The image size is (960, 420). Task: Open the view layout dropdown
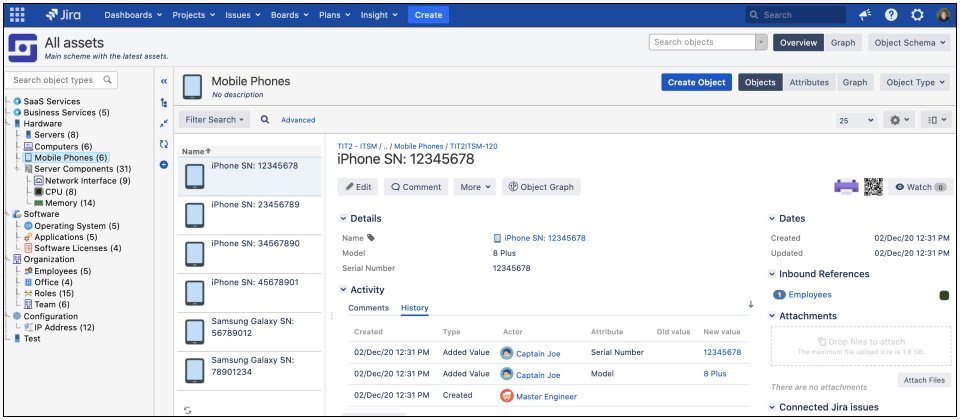point(937,121)
